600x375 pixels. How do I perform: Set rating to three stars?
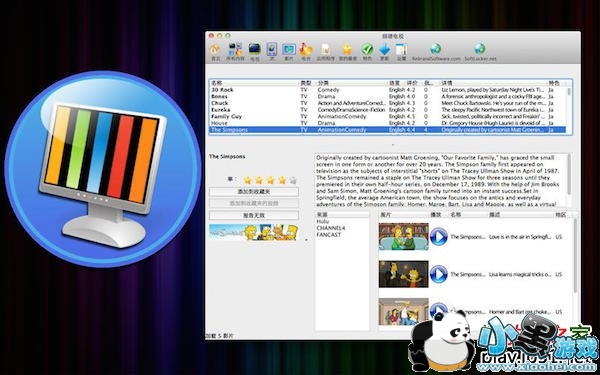click(x=271, y=180)
